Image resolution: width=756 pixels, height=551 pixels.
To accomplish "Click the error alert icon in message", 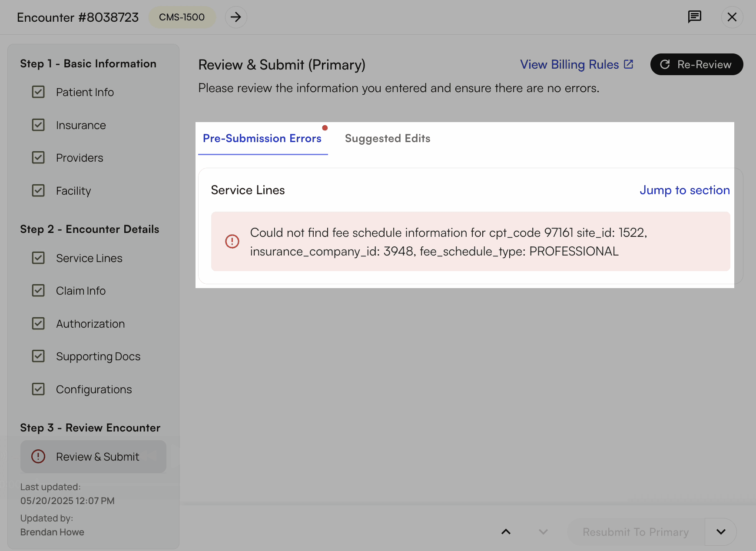I will click(232, 241).
